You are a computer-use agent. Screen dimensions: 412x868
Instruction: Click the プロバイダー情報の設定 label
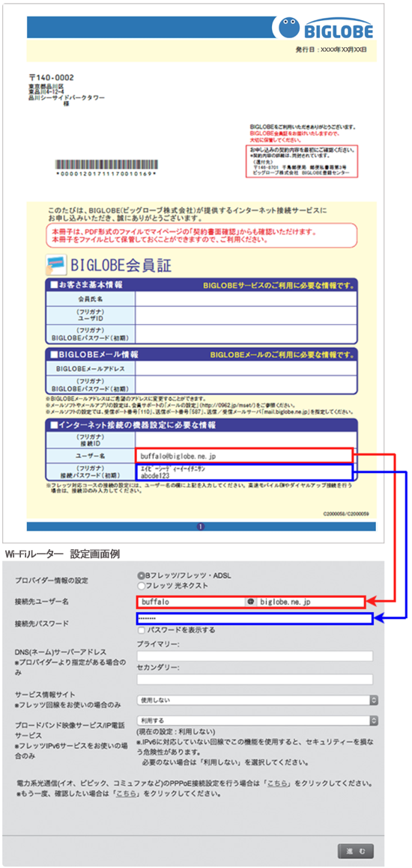51,581
